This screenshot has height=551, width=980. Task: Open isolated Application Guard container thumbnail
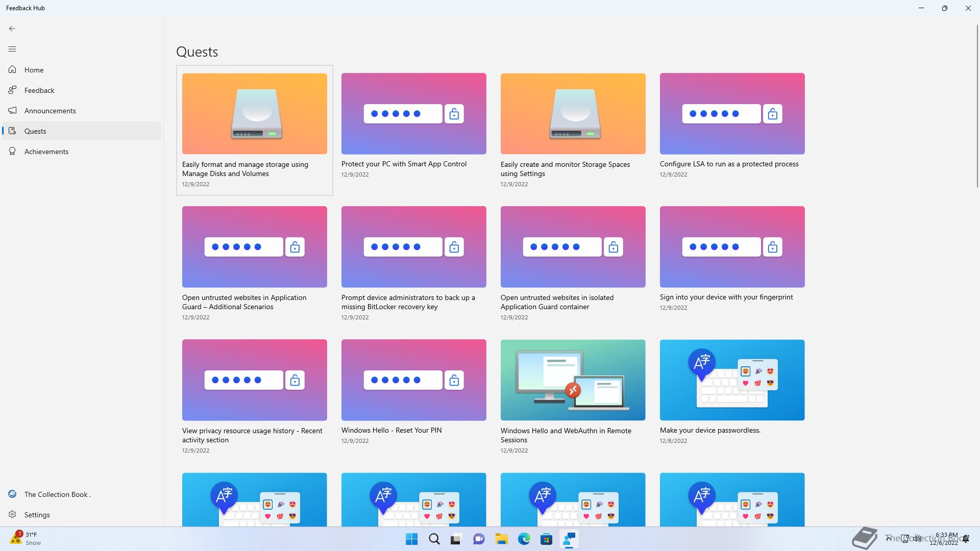coord(573,247)
